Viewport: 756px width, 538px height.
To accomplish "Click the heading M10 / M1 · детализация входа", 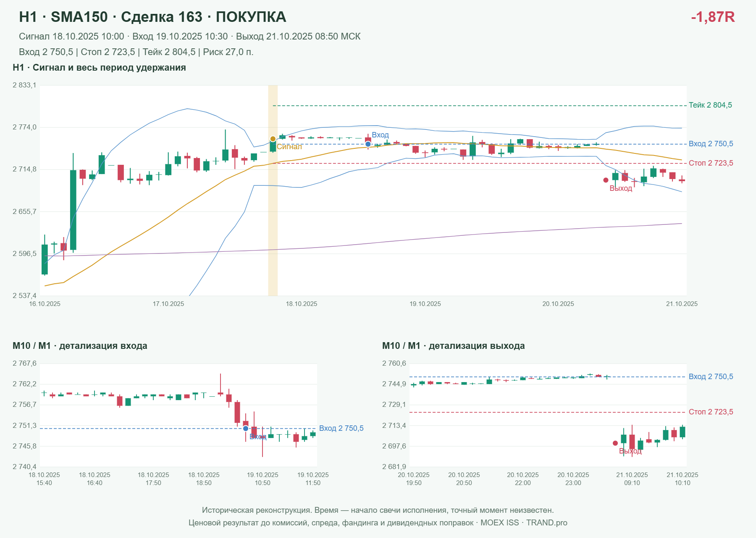I will tap(80, 346).
